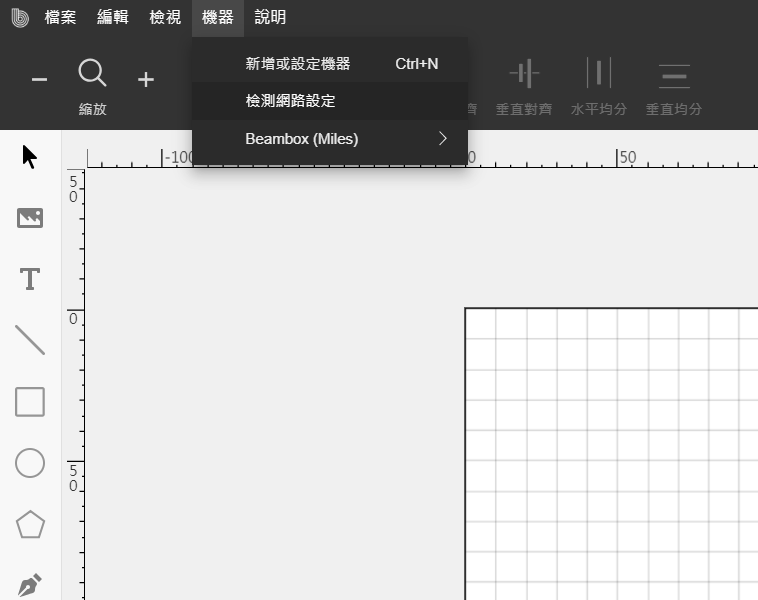758x600 pixels.
Task: Pick the Pen tool
Action: coord(30,585)
